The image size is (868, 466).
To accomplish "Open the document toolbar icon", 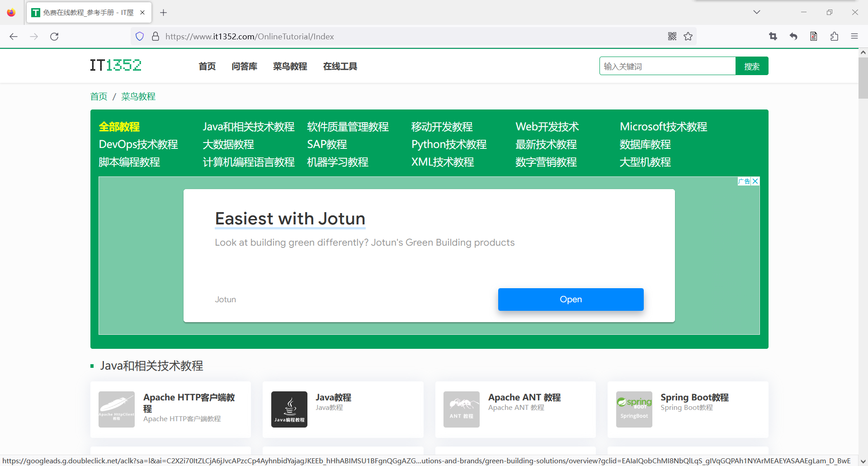I will (x=814, y=37).
